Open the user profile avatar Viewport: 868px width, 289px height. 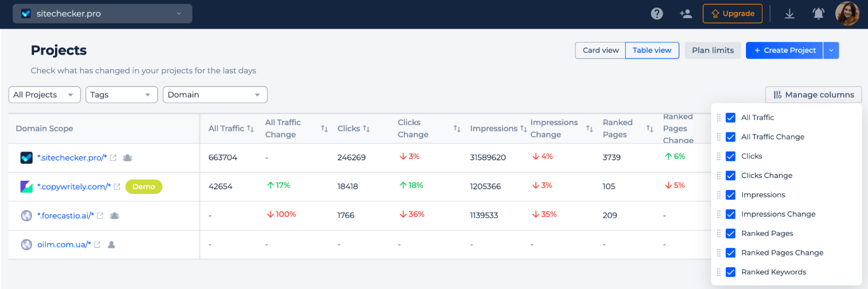click(x=847, y=13)
